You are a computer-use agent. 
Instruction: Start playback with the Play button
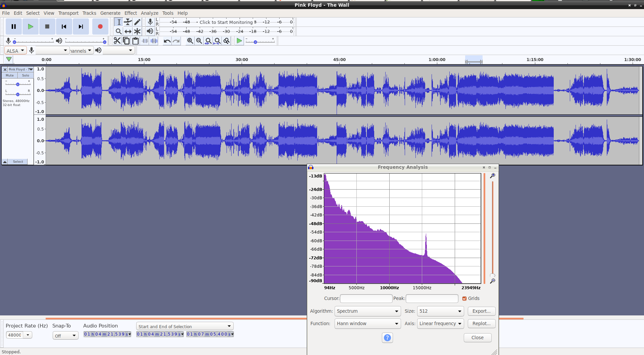(x=31, y=27)
